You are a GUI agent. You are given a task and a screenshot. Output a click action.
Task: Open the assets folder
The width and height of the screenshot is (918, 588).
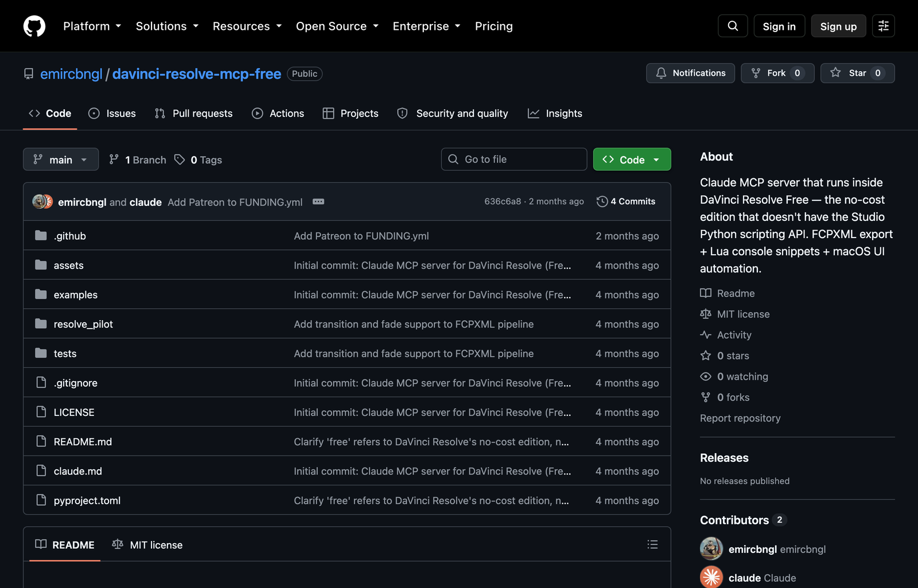click(68, 265)
